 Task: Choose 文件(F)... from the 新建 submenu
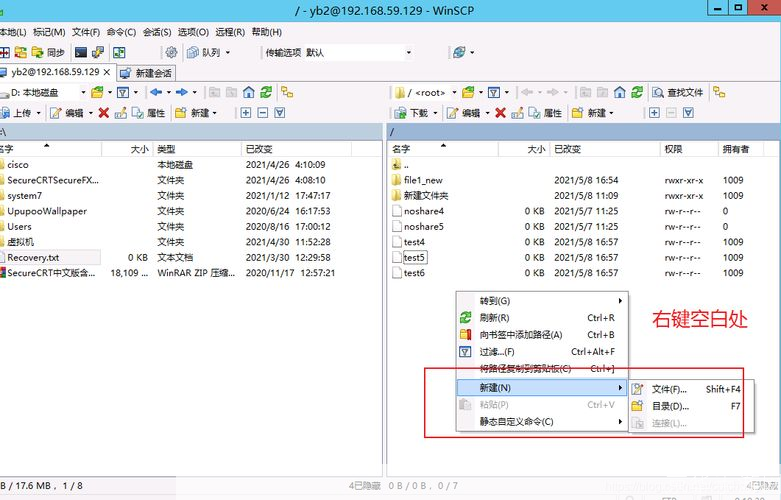click(x=692, y=389)
